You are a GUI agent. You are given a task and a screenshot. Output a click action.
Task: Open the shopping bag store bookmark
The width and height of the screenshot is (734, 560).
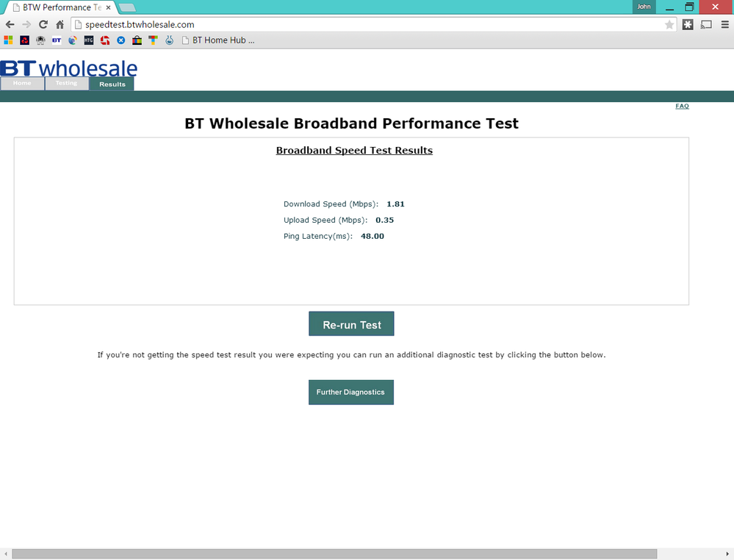tap(137, 40)
